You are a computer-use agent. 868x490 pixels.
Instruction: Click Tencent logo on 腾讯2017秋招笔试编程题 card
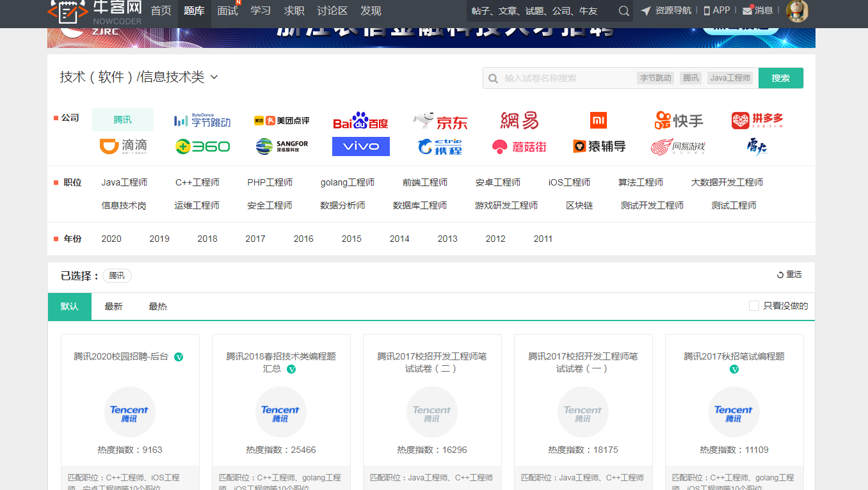pyautogui.click(x=734, y=412)
